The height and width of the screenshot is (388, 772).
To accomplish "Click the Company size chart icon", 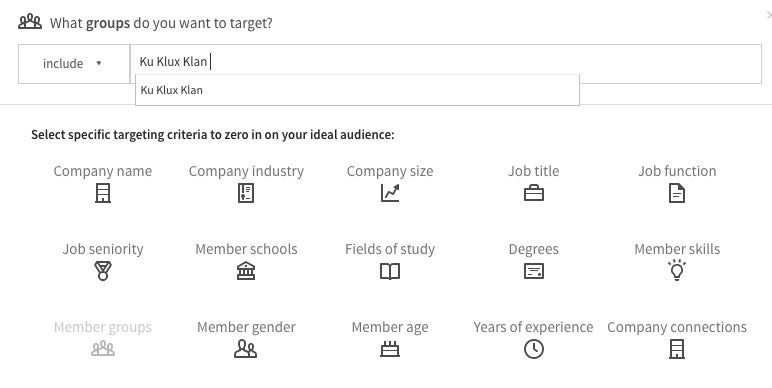I will click(390, 193).
